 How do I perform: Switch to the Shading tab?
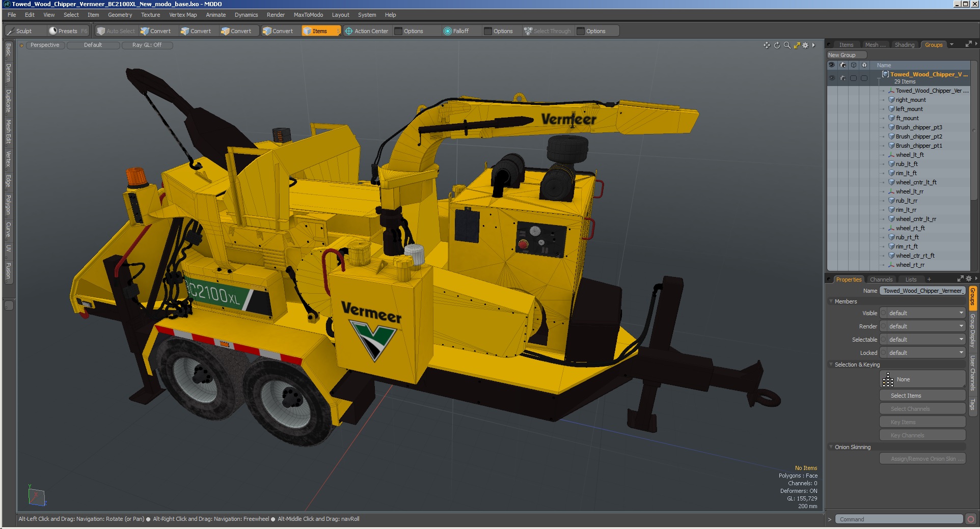[x=905, y=45]
